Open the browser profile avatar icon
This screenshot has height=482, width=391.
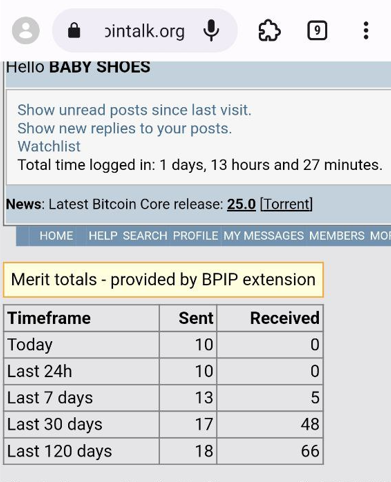(x=26, y=31)
